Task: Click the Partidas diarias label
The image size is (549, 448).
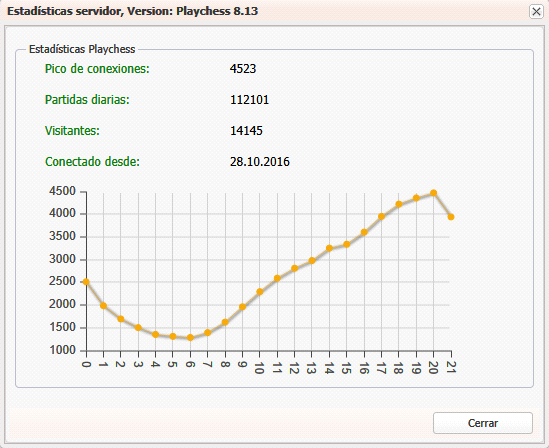Action: (87, 100)
